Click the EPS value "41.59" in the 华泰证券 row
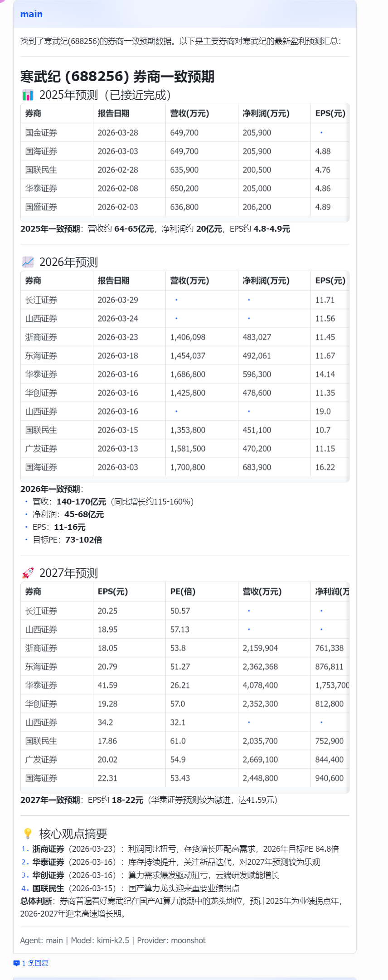The width and height of the screenshot is (388, 980). coord(107,685)
